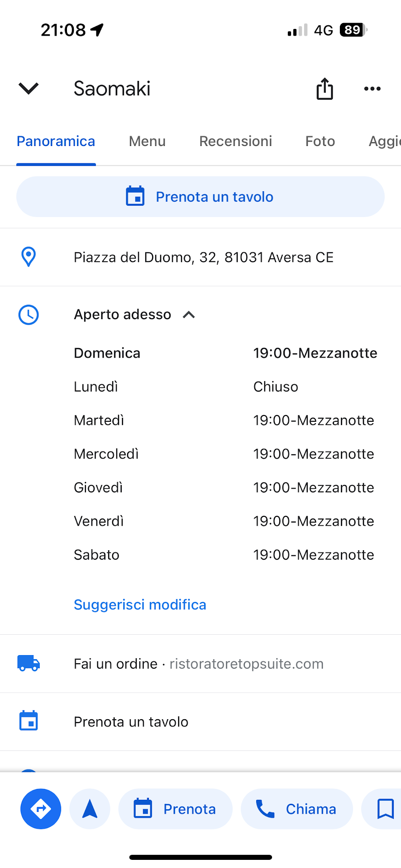Tap the share icon beside Saomaki

click(x=325, y=89)
